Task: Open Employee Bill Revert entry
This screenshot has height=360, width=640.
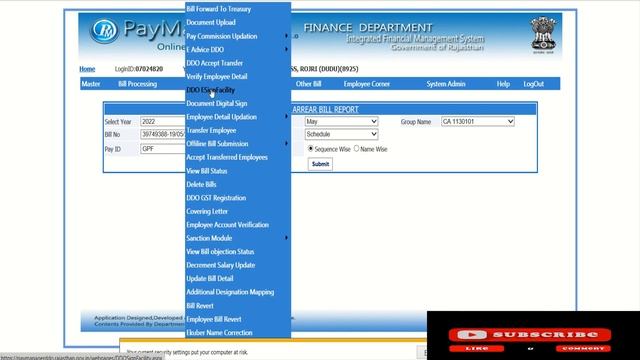Action: (213, 319)
